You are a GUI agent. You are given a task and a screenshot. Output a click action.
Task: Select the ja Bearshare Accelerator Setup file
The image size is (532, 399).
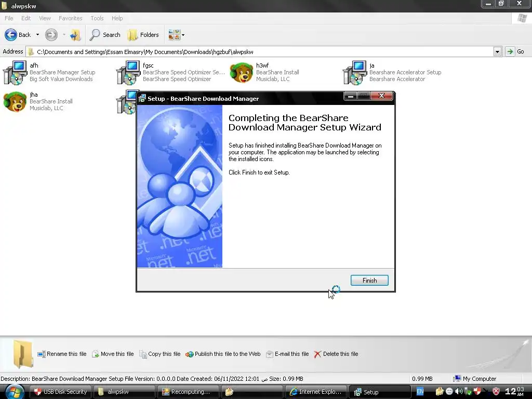click(x=392, y=72)
